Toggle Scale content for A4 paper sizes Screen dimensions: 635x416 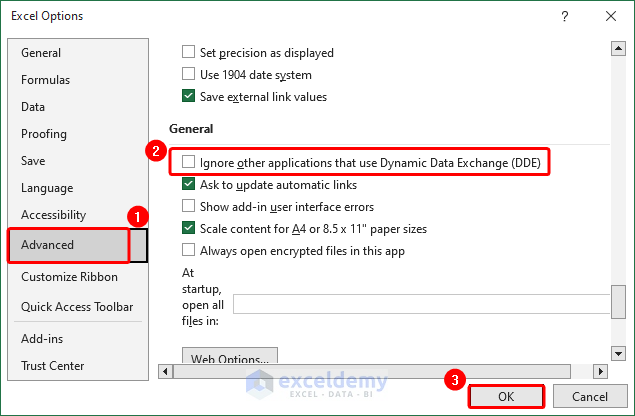[188, 228]
